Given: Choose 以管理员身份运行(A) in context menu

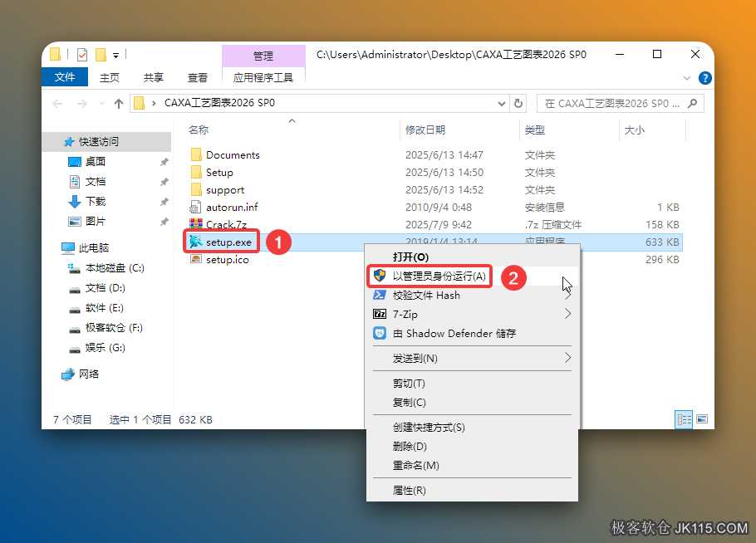Looking at the screenshot, I should point(473,276).
